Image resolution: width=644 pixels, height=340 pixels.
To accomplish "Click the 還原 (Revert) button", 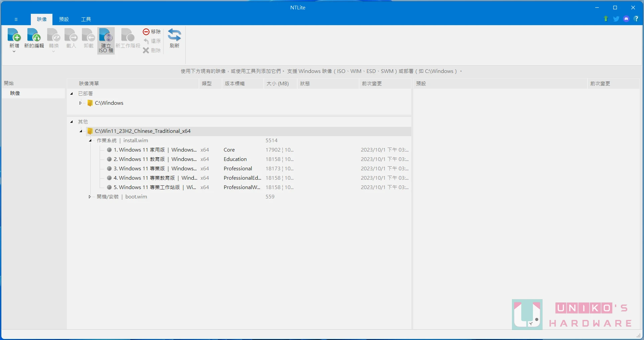I will tap(152, 41).
